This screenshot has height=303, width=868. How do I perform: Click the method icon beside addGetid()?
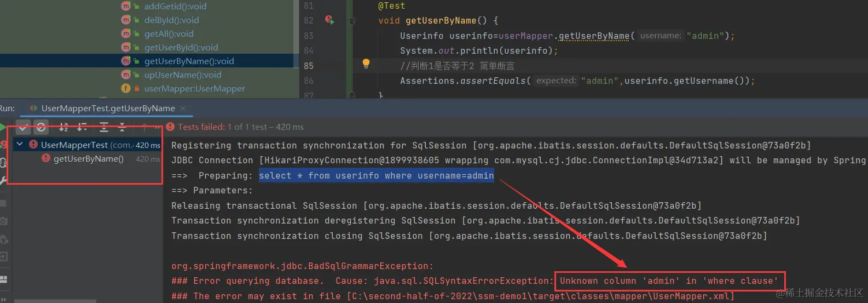[126, 6]
